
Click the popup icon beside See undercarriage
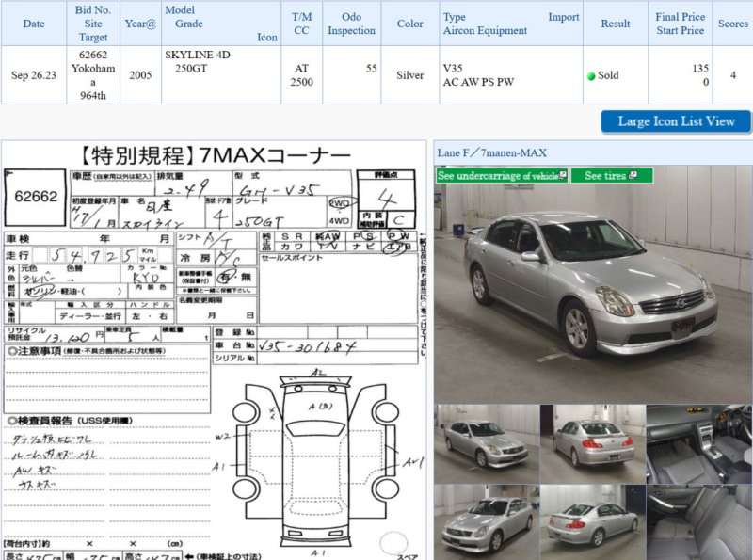[563, 176]
